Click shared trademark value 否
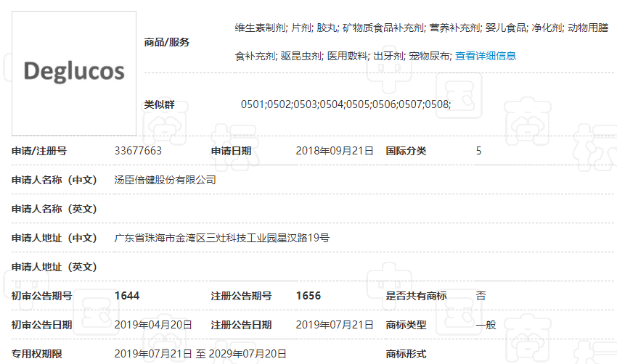617x364 pixels. 481,296
